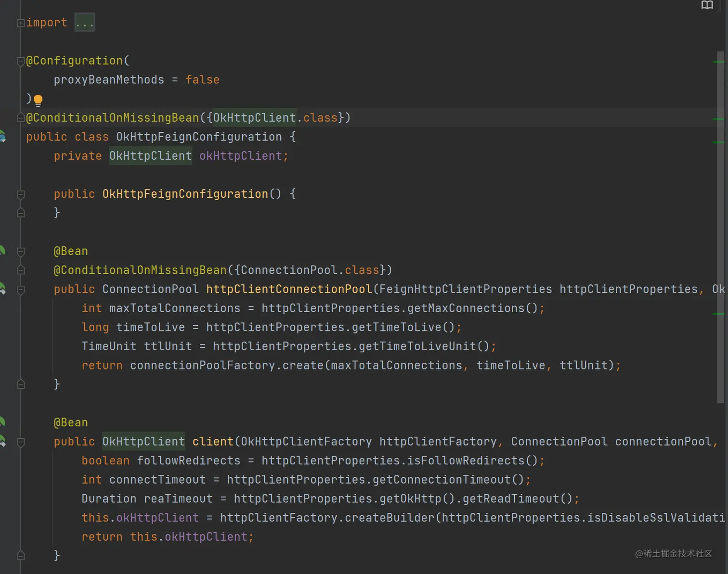Click FeignHttpClientProperties parameter type
The image size is (728, 574).
(x=466, y=289)
